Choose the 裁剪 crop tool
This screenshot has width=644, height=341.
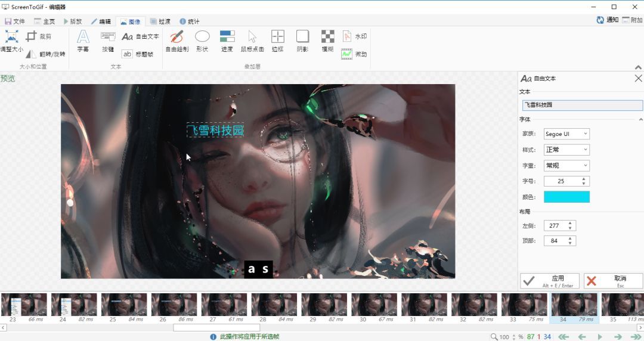(39, 36)
